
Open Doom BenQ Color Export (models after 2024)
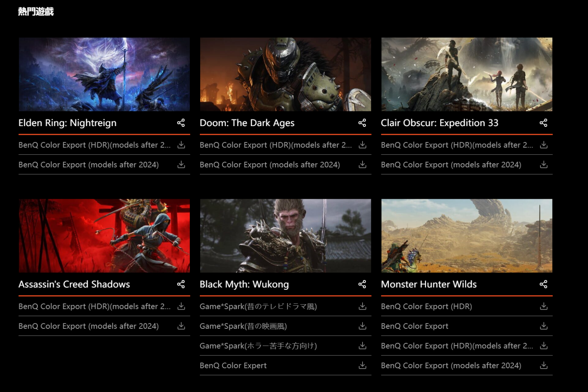pos(269,165)
